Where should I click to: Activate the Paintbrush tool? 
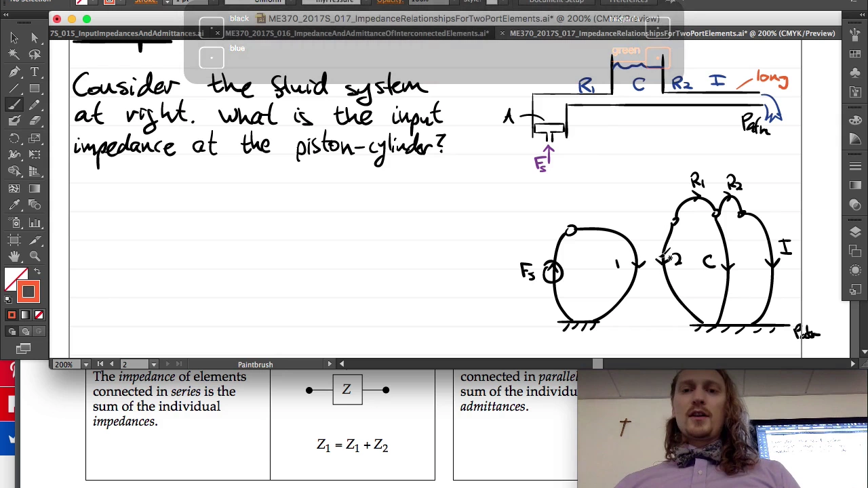pos(14,105)
